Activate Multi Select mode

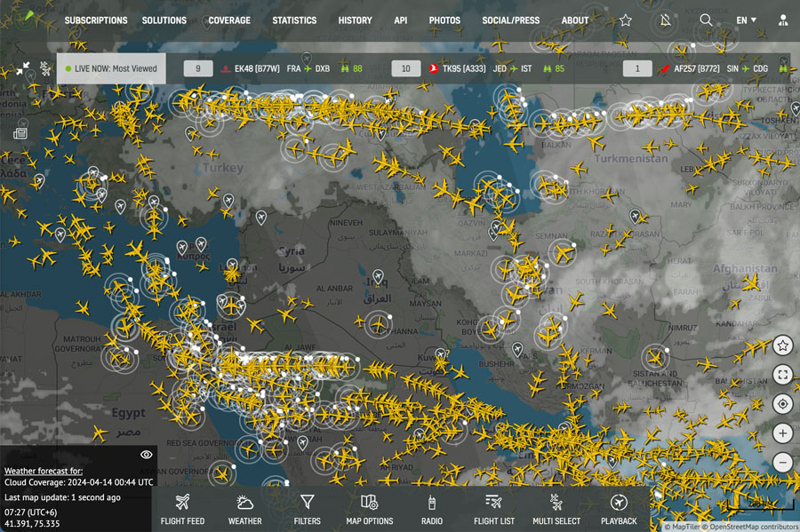(556, 510)
